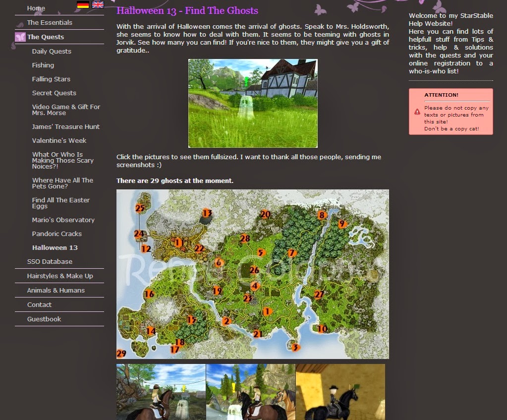
Task: Open the ghost screenshot near the cottage
Action: click(x=252, y=103)
